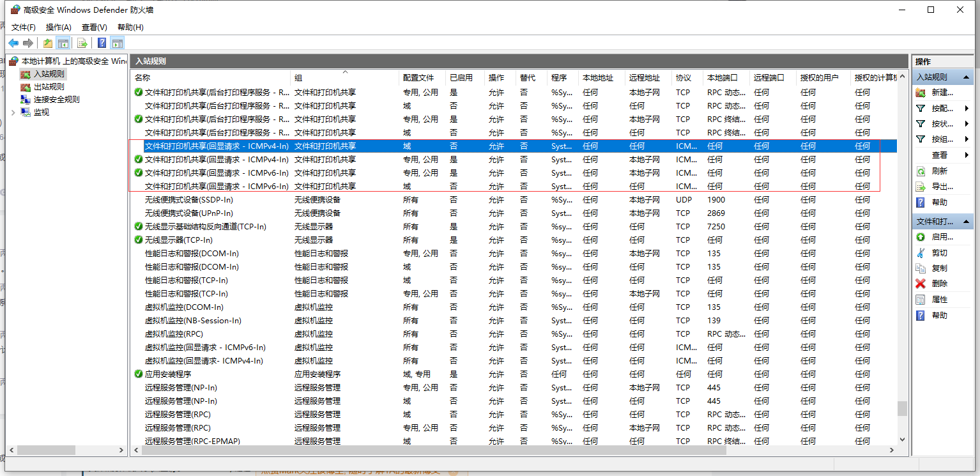
Task: Click the UDP protocol cell
Action: click(684, 200)
